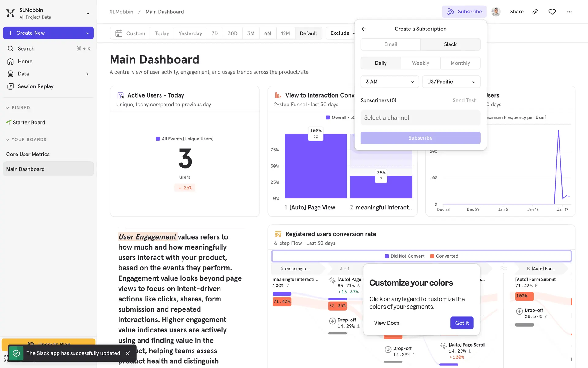Favorite dashboard with the heart icon
The height and width of the screenshot is (368, 588).
[552, 12]
